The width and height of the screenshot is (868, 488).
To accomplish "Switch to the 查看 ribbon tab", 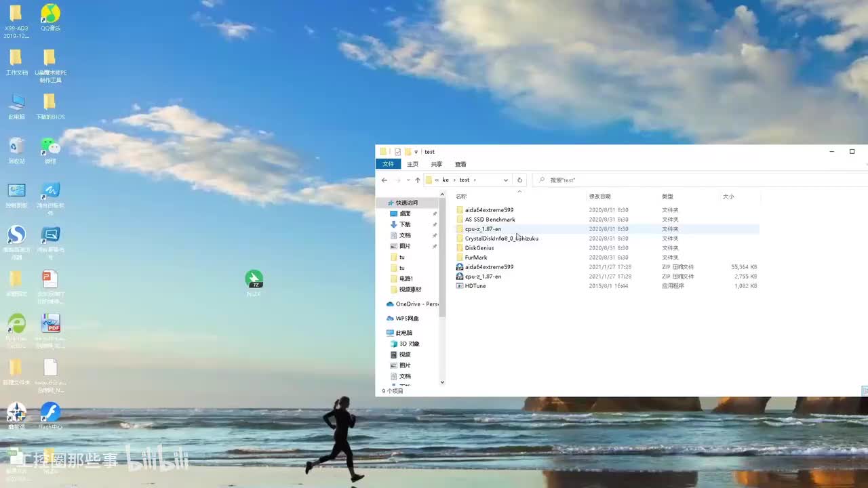I will click(460, 164).
